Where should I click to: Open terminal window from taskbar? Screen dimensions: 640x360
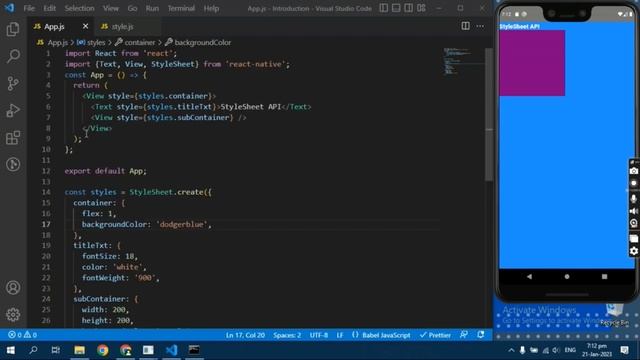(x=194, y=350)
